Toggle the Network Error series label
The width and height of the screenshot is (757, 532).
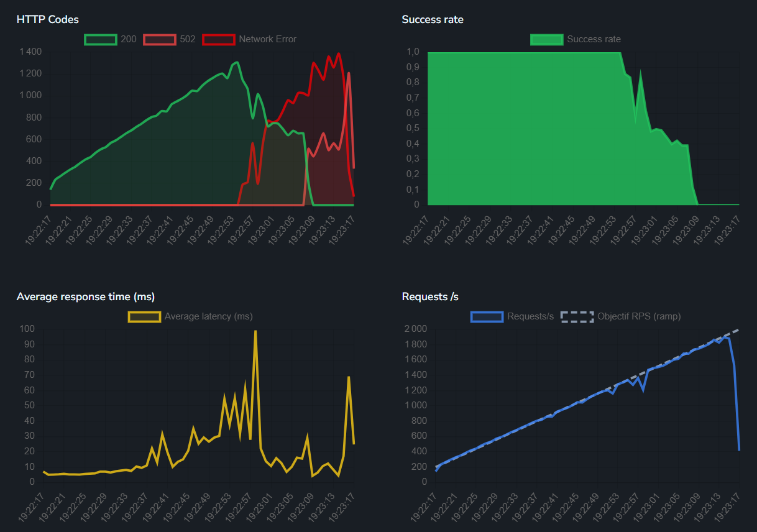[267, 39]
